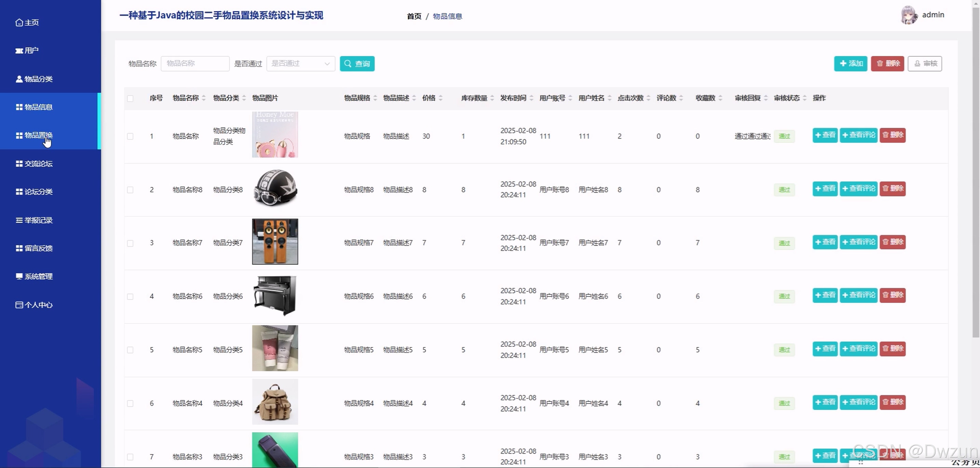Go to 留言反馈 in sidebar
980x468 pixels.
[x=38, y=248]
